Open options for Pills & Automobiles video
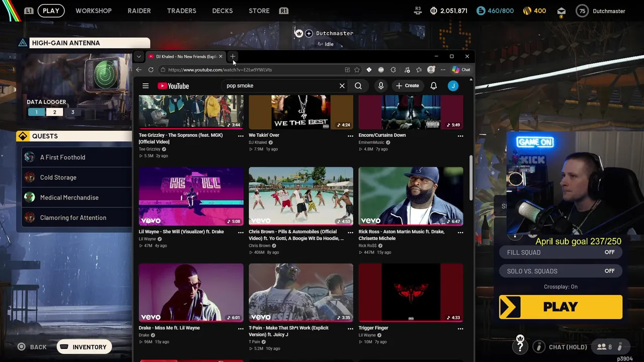The height and width of the screenshot is (362, 644). click(x=350, y=232)
